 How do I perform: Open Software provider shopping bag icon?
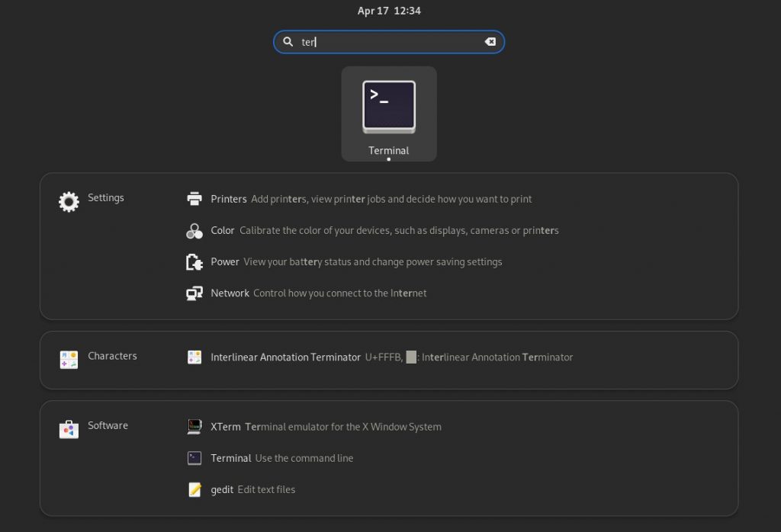69,429
